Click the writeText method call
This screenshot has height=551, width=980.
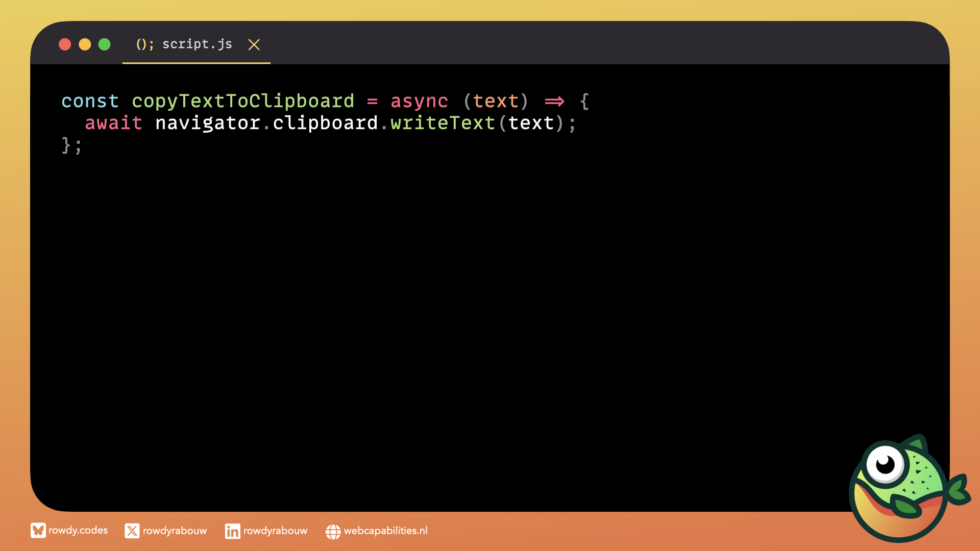[443, 123]
